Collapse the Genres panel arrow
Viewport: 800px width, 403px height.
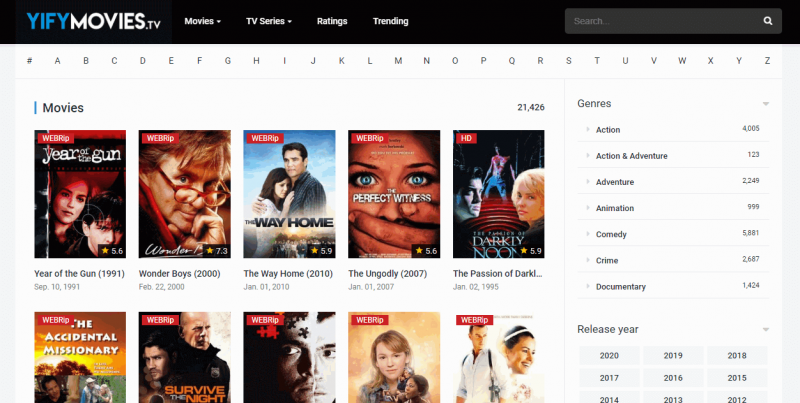coord(765,104)
